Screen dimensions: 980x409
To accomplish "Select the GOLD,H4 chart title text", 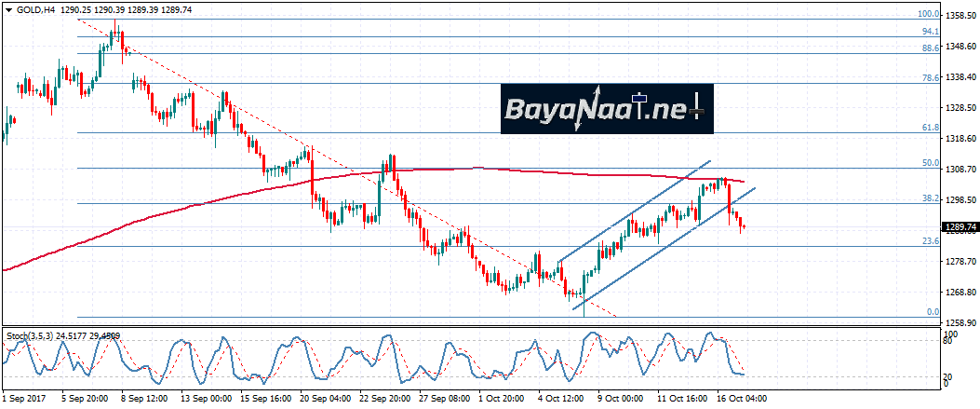I will pos(34,8).
